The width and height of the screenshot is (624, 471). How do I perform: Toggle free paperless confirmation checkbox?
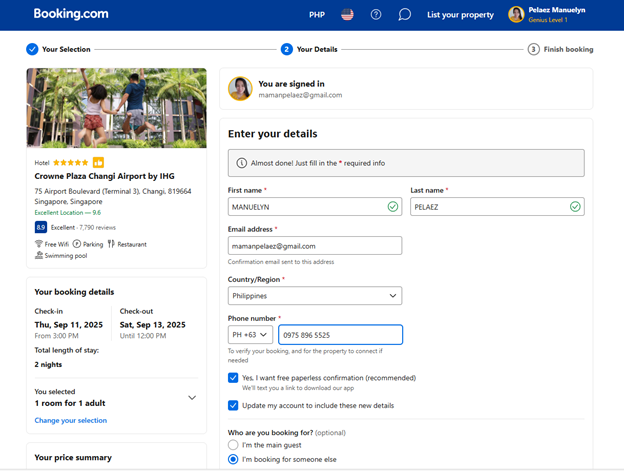[233, 378]
